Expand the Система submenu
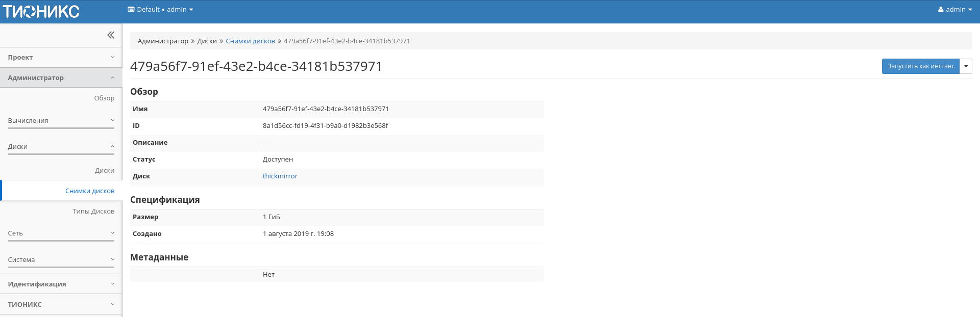The height and width of the screenshot is (317, 980). click(x=61, y=260)
